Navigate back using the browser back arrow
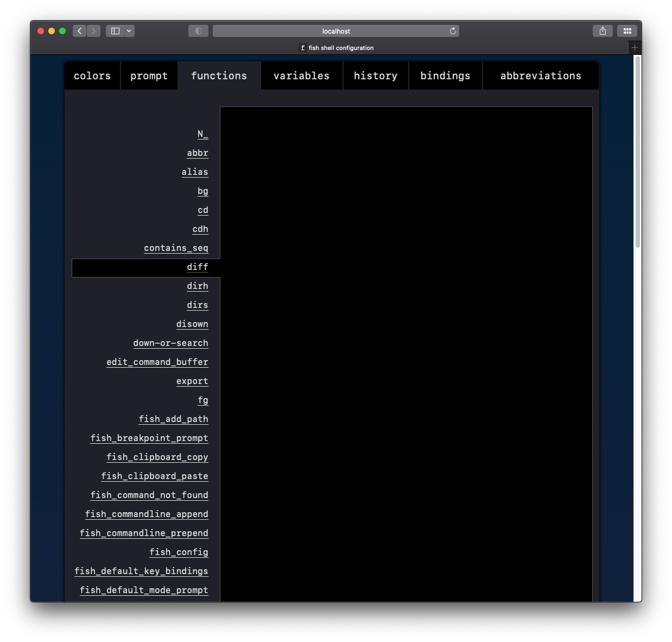The height and width of the screenshot is (642, 672). point(79,31)
